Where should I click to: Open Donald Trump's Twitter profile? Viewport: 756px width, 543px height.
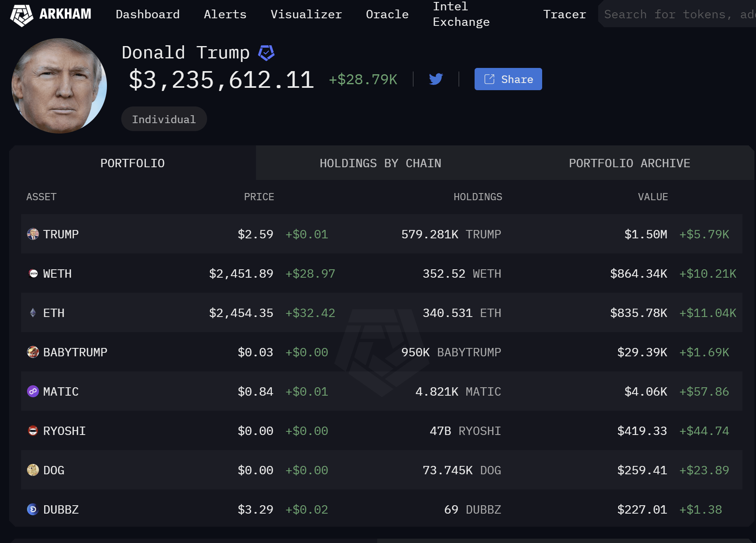point(436,79)
